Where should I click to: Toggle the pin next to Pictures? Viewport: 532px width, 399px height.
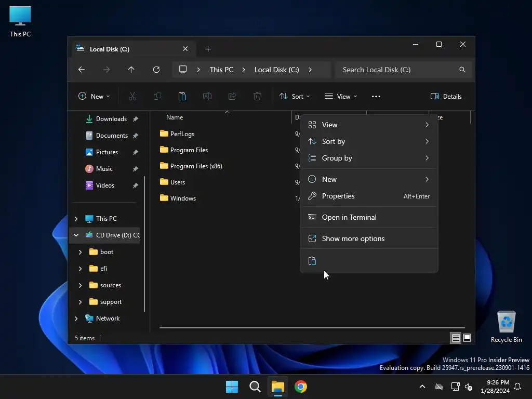click(x=136, y=152)
